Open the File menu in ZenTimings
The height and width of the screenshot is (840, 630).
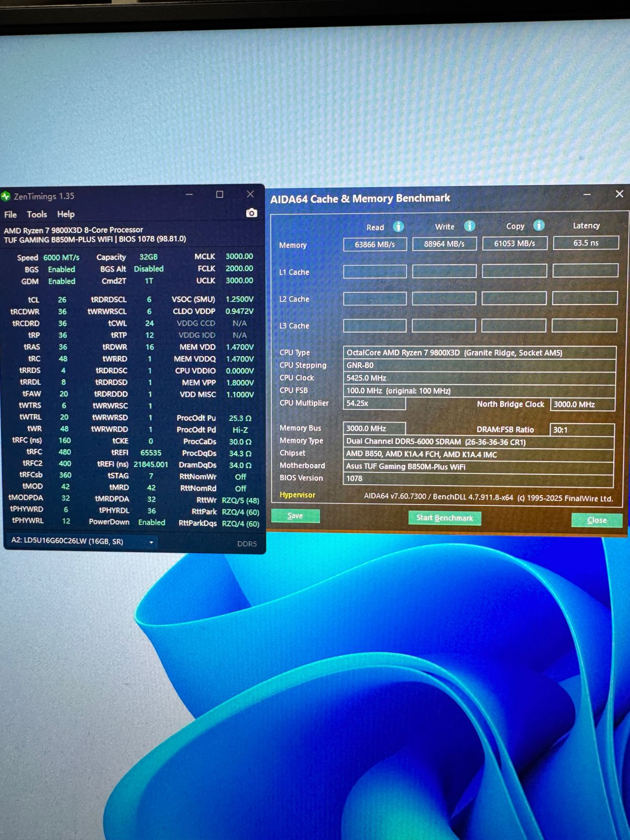tap(10, 215)
